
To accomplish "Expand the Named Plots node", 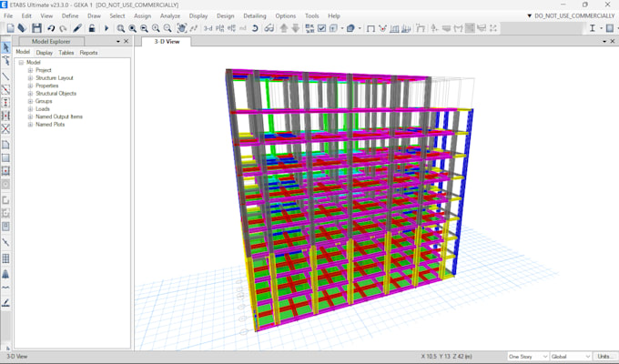I will click(30, 125).
